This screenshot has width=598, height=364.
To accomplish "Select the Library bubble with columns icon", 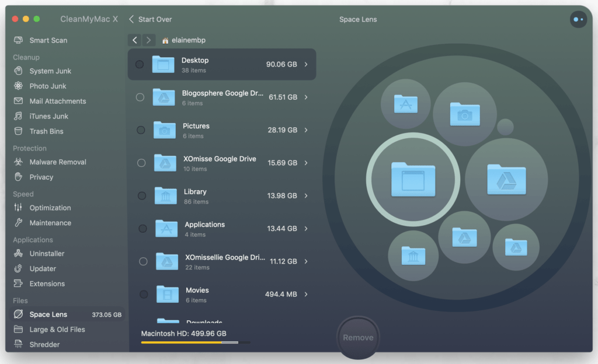I will pyautogui.click(x=413, y=256).
